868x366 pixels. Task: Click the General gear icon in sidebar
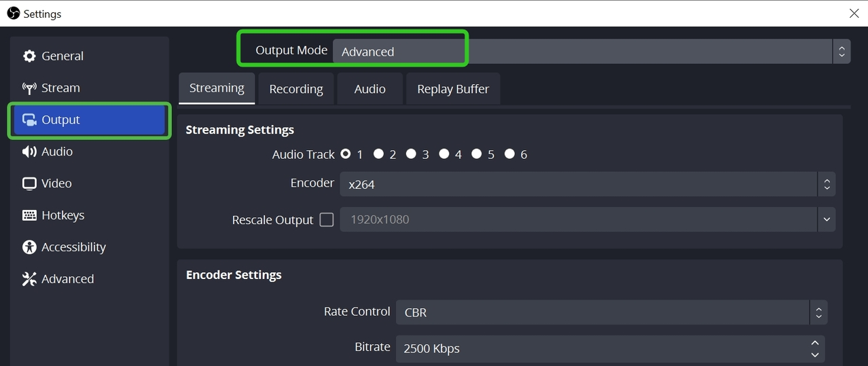pos(29,56)
